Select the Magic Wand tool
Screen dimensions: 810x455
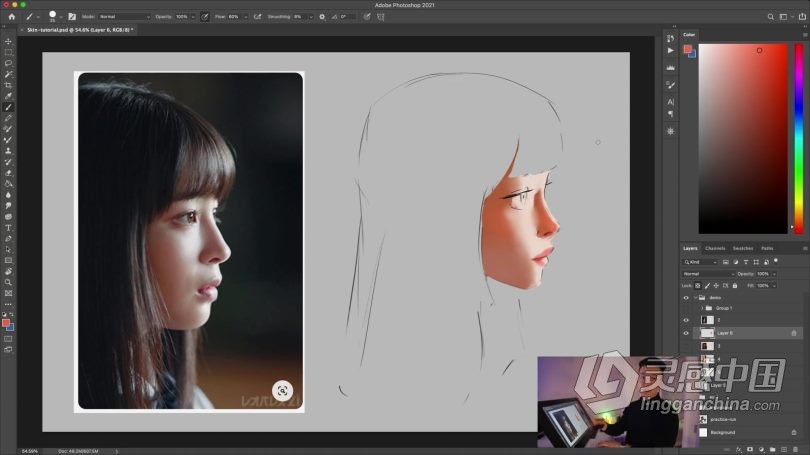[x=8, y=74]
